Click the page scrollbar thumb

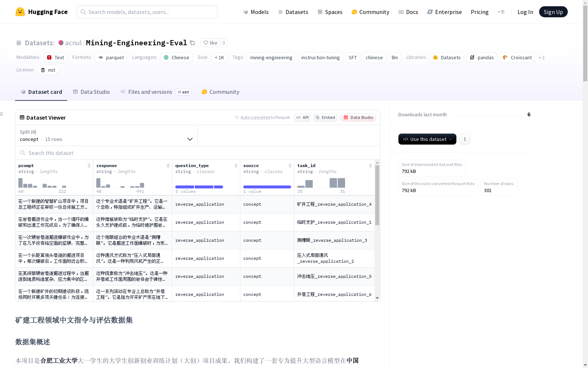tap(585, 43)
